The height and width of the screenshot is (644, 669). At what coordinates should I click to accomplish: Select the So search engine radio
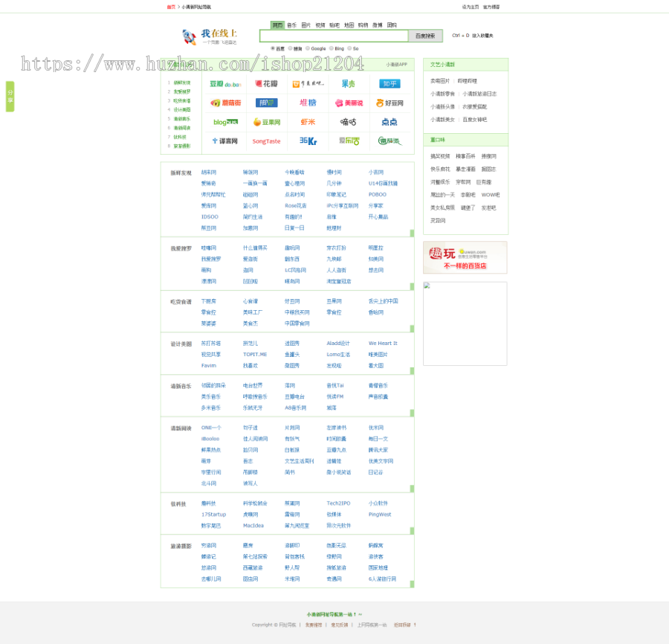point(349,48)
